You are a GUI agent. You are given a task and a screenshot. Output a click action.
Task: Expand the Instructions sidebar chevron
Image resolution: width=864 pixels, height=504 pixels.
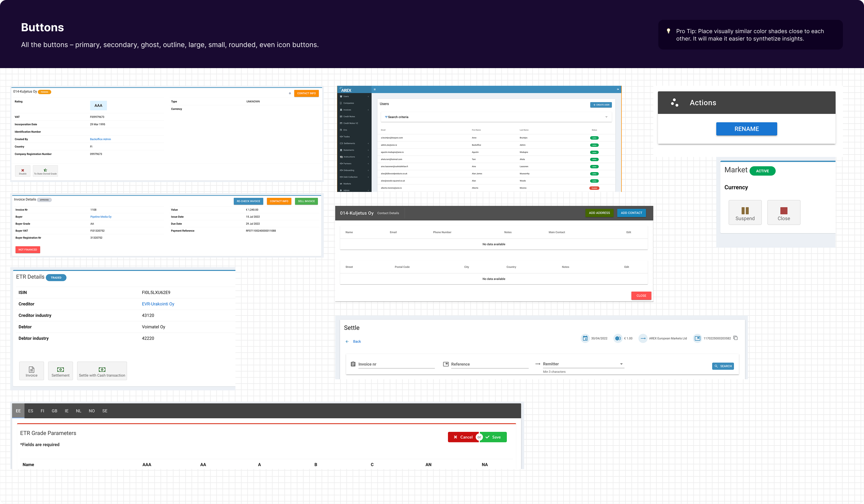(368, 157)
